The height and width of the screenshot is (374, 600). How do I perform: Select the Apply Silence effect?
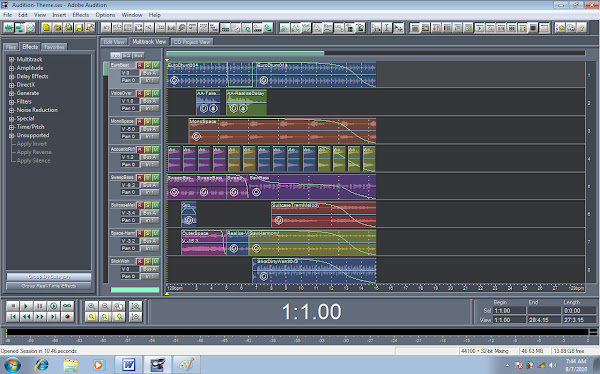point(33,161)
